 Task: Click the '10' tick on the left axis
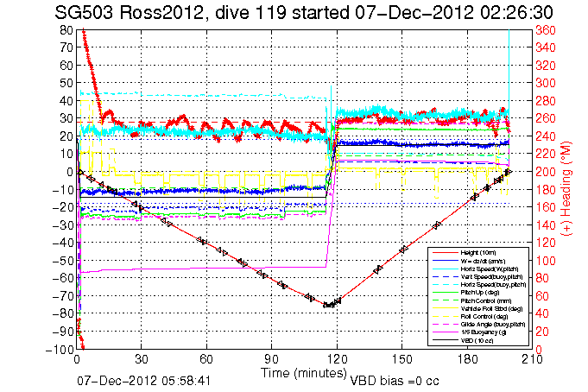(x=66, y=154)
